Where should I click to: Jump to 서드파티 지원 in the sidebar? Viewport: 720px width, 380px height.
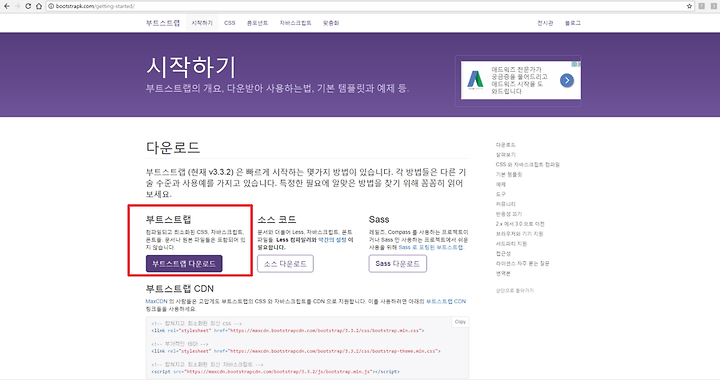(x=511, y=244)
